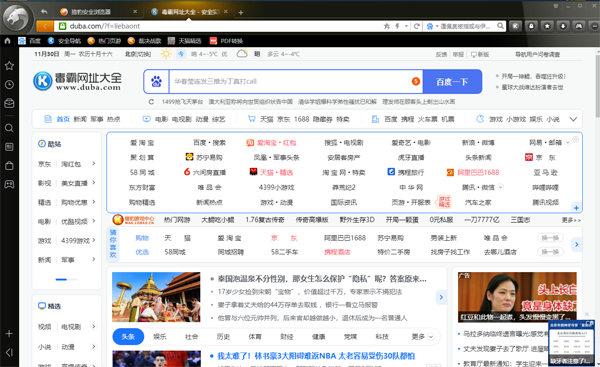The height and width of the screenshot is (367, 600).
Task: Open search engine selector dropdown arrow
Action: pos(437,26)
